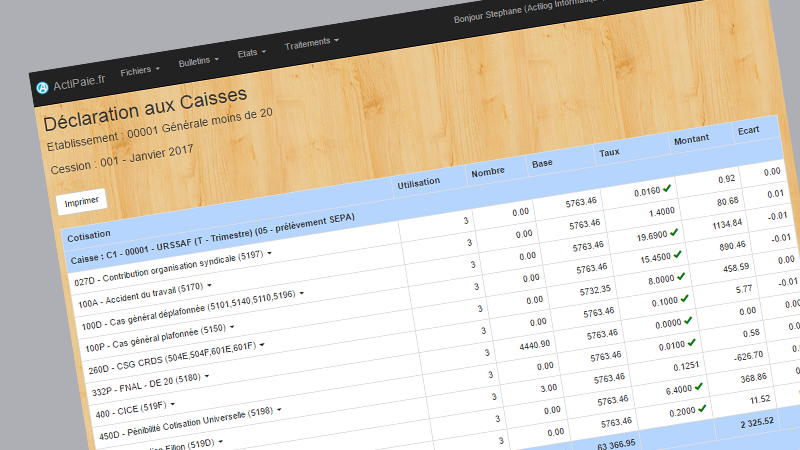Click green checkmark beside rate 15.4500
This screenshot has width=800, height=450.
click(677, 255)
